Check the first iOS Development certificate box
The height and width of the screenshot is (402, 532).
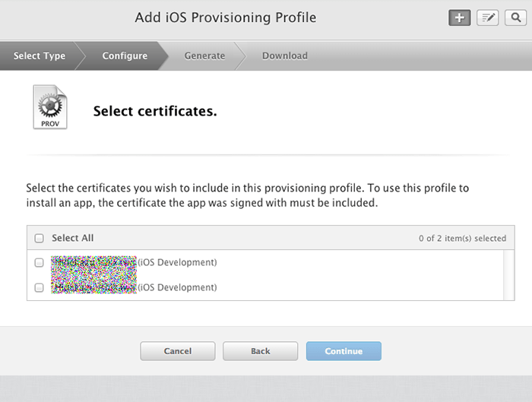pos(40,263)
